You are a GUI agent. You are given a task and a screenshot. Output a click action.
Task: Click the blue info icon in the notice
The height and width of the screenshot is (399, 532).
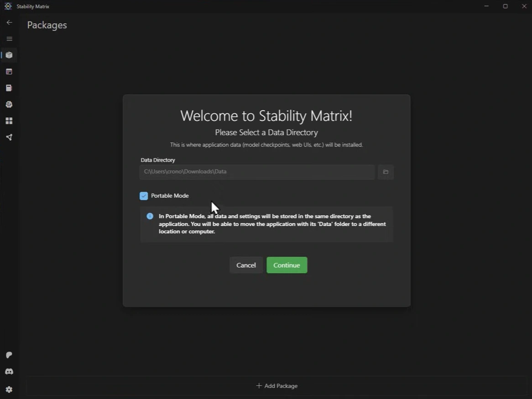tap(149, 216)
